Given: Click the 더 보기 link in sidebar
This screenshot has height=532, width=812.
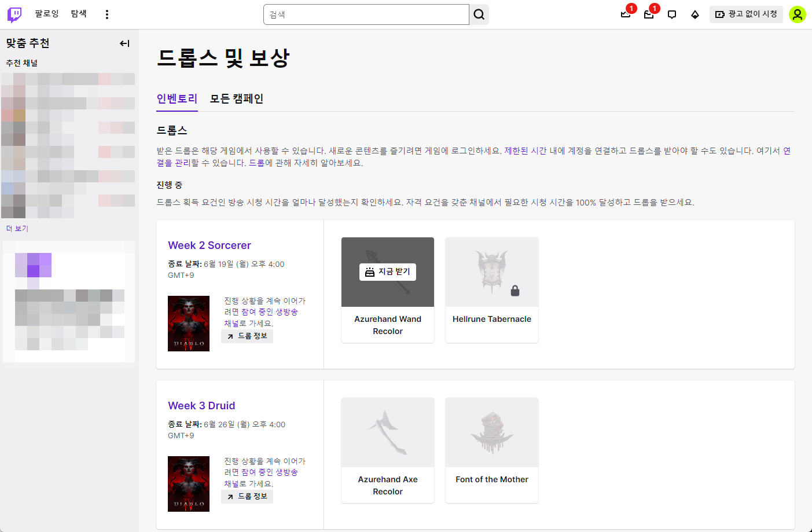Looking at the screenshot, I should [17, 229].
